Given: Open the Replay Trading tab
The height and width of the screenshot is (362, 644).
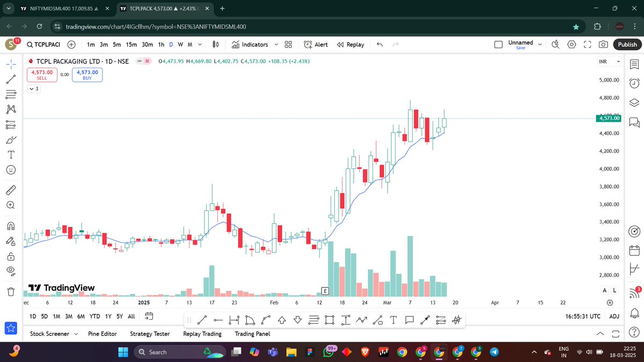Looking at the screenshot, I should [202, 334].
